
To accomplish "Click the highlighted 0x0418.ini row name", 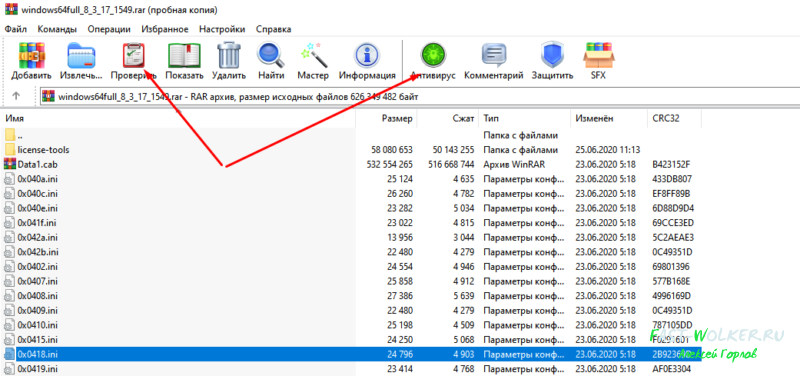I will tap(37, 354).
